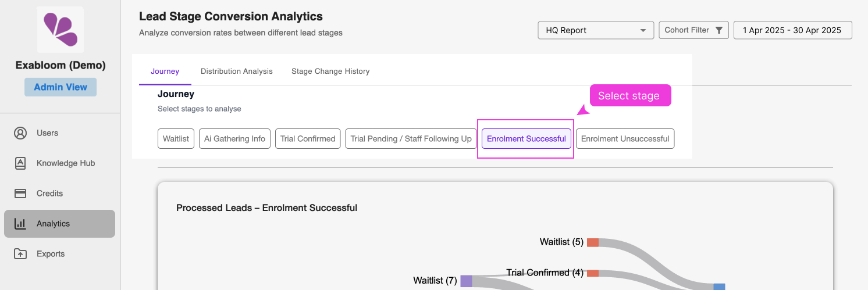Deselect the Enrolment Successful stage
The image size is (868, 290).
[526, 139]
